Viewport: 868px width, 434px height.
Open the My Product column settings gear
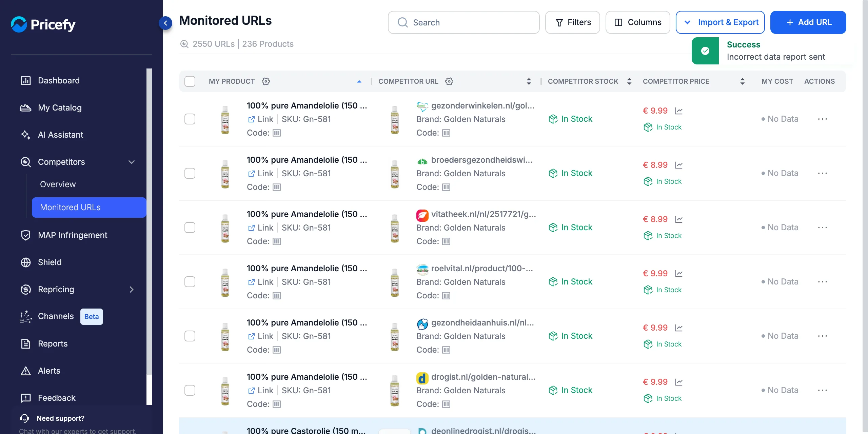266,81
